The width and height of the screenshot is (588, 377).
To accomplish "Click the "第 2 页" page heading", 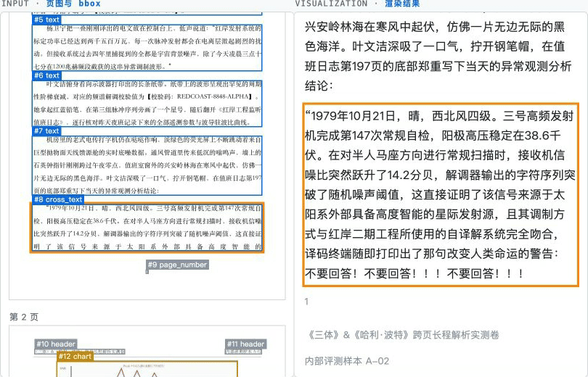I will 24,317.
